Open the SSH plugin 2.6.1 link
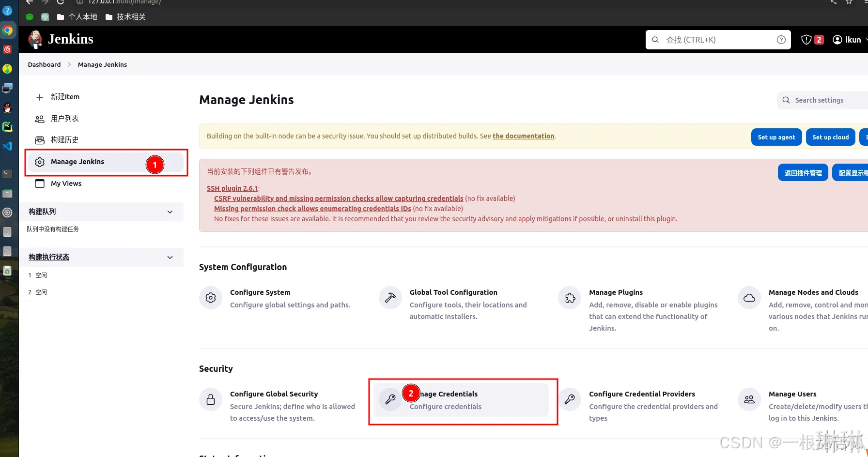Image resolution: width=868 pixels, height=457 pixels. (x=232, y=188)
